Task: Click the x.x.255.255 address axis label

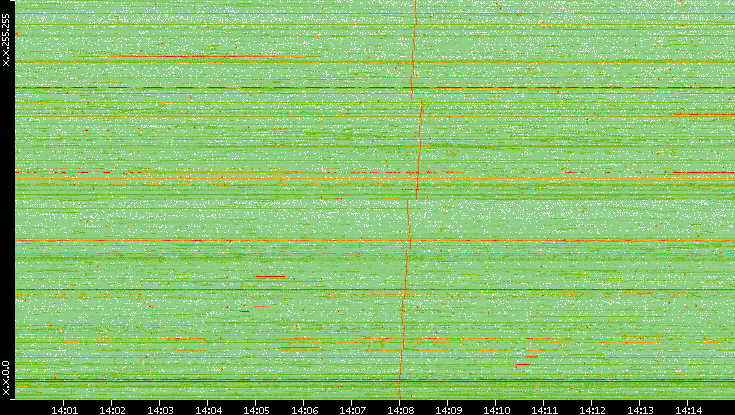Action: click(6, 40)
